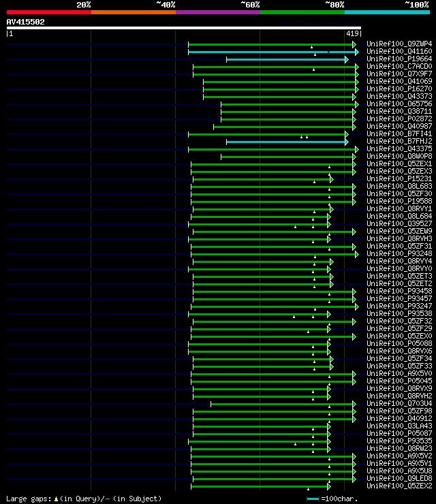This screenshot has width=436, height=504.
Task: Open the UniRef100_C7ACD0 hit link
Action: (x=399, y=66)
